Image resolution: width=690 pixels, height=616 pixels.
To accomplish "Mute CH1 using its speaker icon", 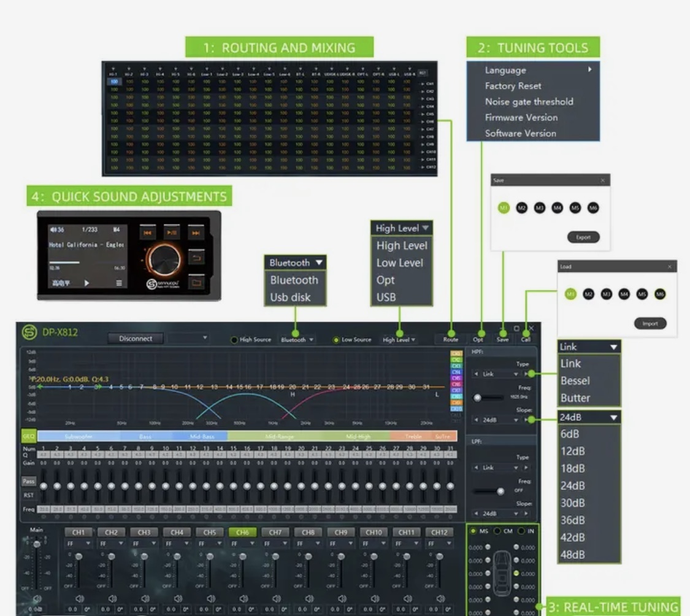I will coord(78,599).
